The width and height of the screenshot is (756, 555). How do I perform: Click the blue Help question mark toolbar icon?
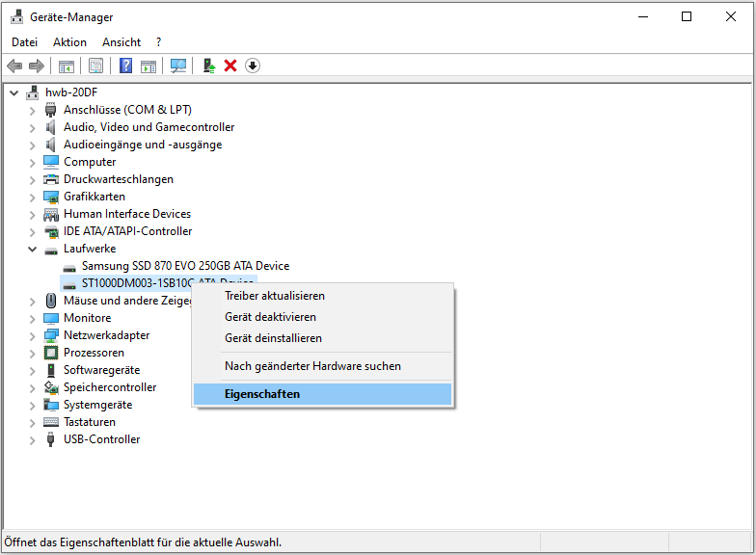point(125,66)
